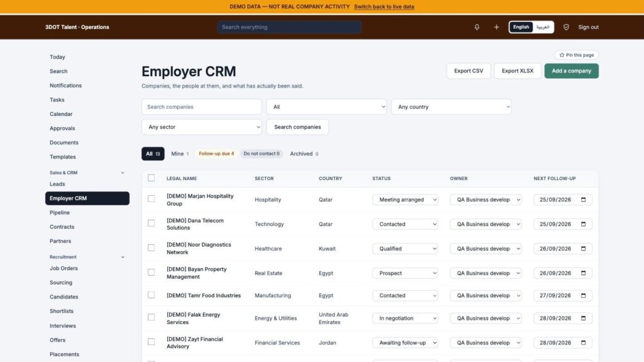This screenshot has height=362, width=644.
Task: Open calendar picker for Zayt Financial follow-up
Action: [x=583, y=342]
